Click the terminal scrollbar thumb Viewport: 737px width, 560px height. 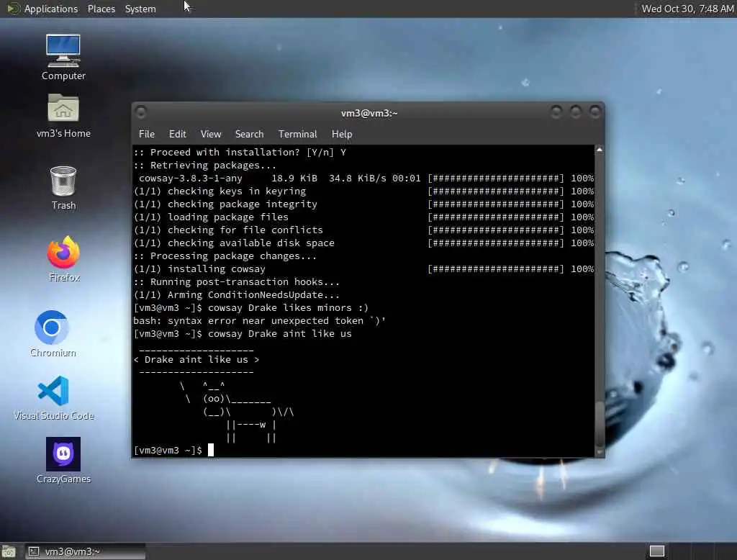(600, 423)
